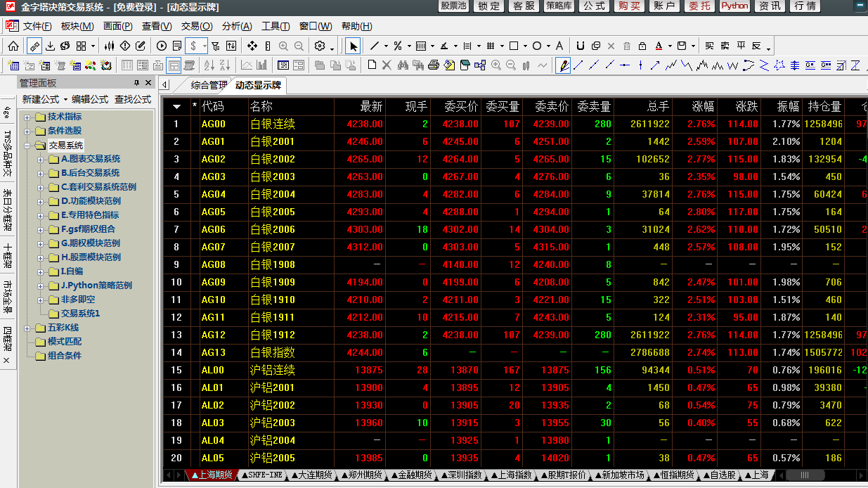Zoom in with top toolbar magnifier

click(x=283, y=46)
